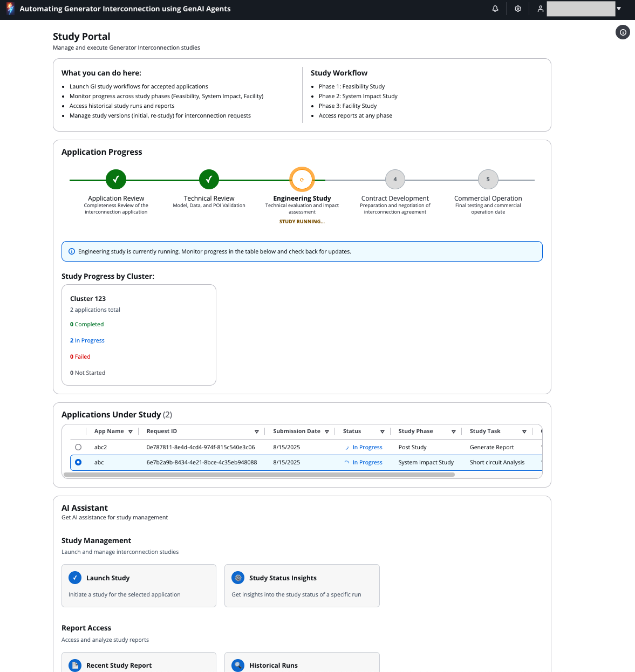Select the abc row radio button
The width and height of the screenshot is (635, 672).
coord(78,462)
